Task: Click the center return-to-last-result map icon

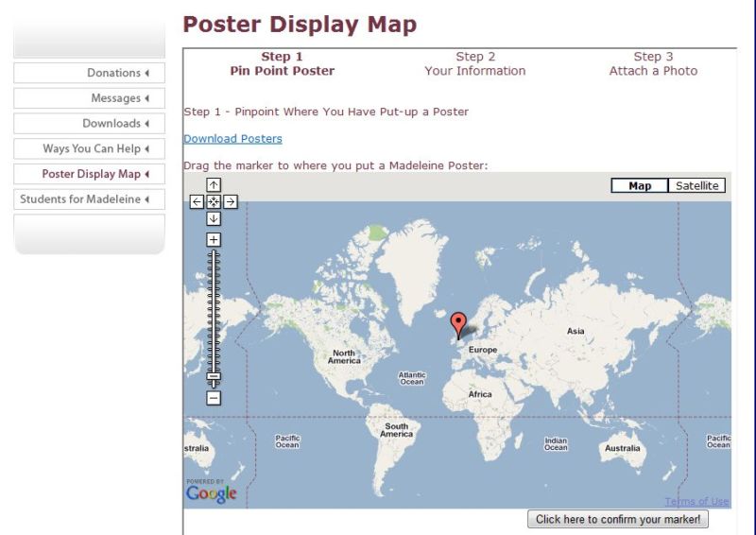Action: pyautogui.click(x=214, y=201)
